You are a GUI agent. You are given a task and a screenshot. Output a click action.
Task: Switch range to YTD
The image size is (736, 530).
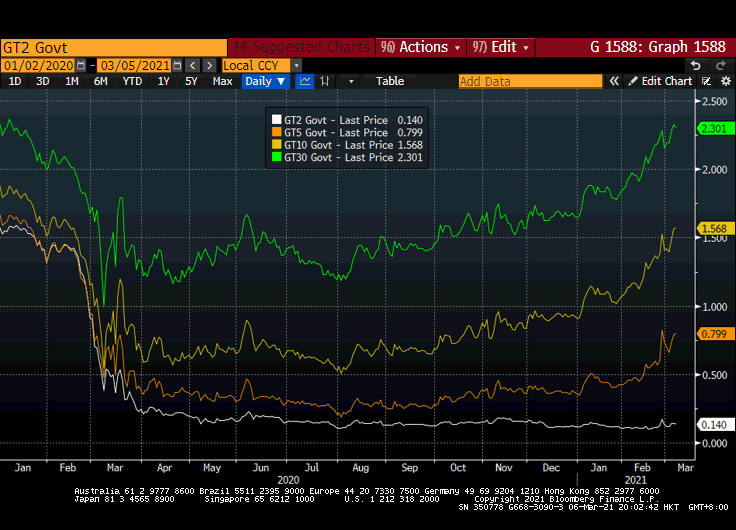(132, 81)
